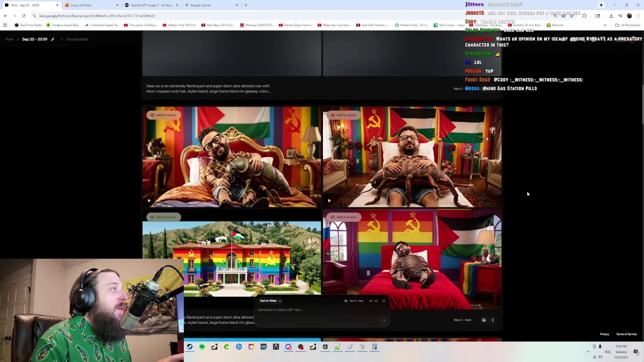The image size is (644, 362).
Task: Open the Mixed In Key bookmark
Action: tap(412, 25)
